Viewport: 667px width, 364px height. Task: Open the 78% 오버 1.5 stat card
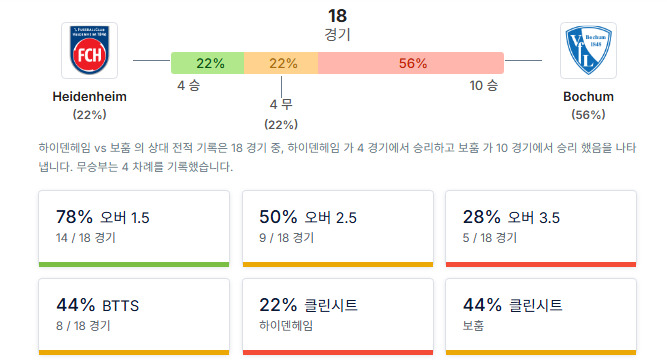[x=134, y=229]
